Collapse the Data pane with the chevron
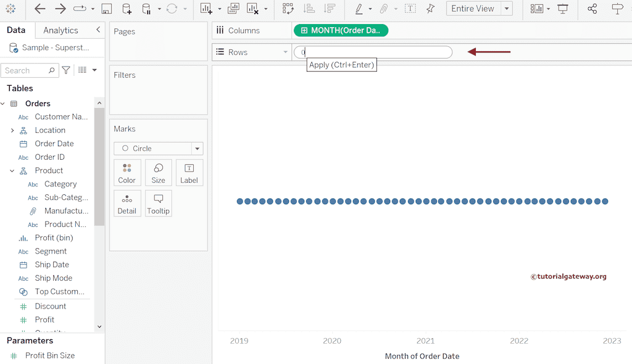Viewport: 632px width, 364px height. (x=98, y=30)
